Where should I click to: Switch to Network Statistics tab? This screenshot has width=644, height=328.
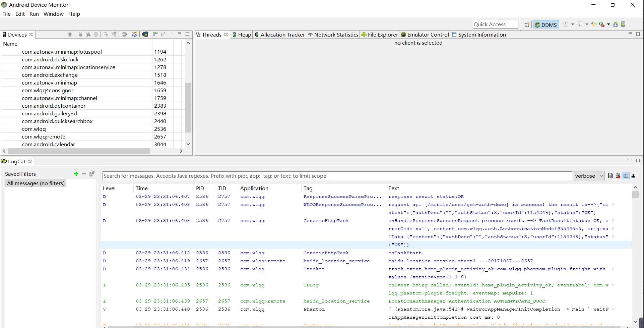click(x=333, y=35)
